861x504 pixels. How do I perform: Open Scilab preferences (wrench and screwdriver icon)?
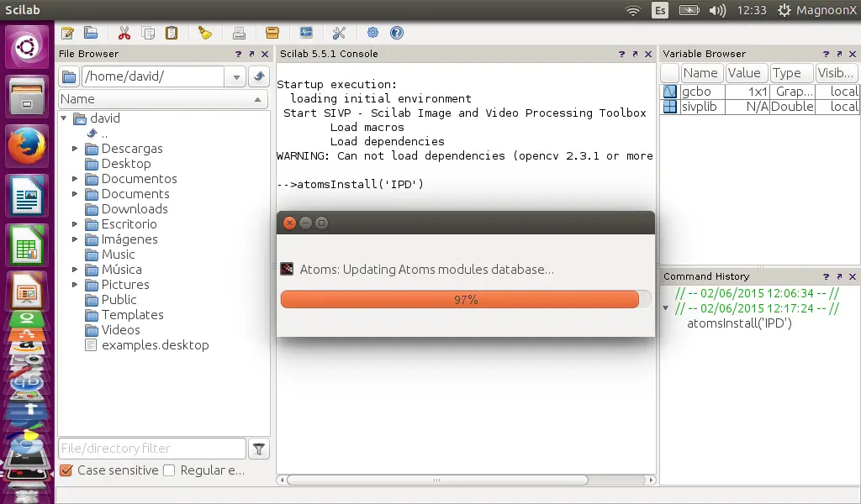pos(339,33)
